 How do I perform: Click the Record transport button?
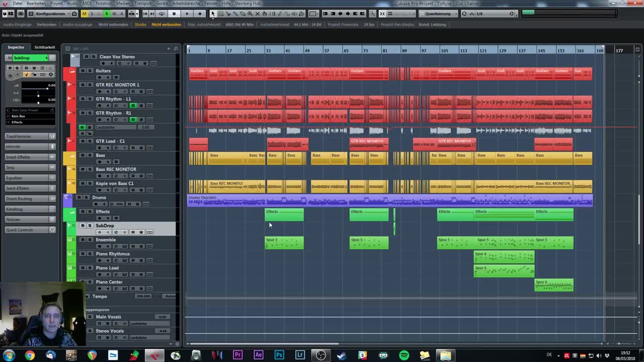(x=200, y=14)
